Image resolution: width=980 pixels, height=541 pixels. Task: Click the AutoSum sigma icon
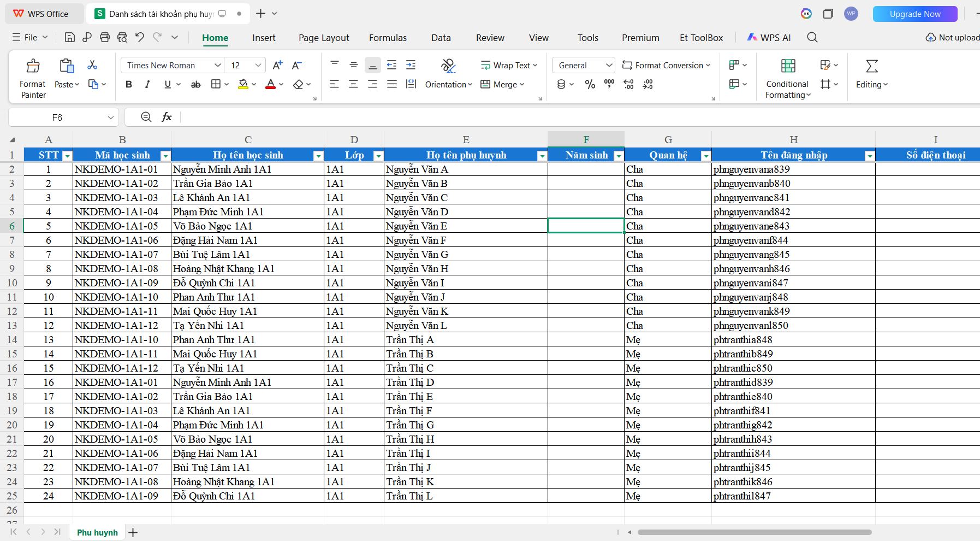[x=872, y=66]
